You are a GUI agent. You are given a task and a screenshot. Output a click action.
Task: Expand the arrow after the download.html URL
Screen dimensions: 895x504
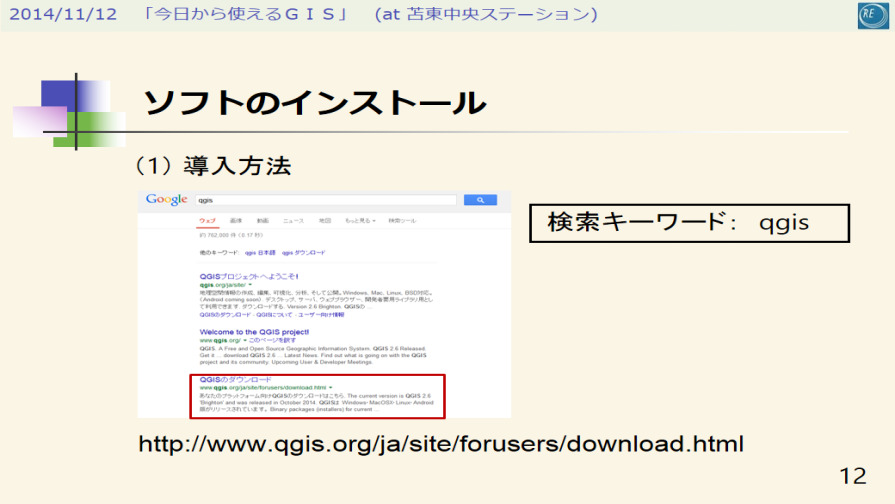click(x=331, y=388)
